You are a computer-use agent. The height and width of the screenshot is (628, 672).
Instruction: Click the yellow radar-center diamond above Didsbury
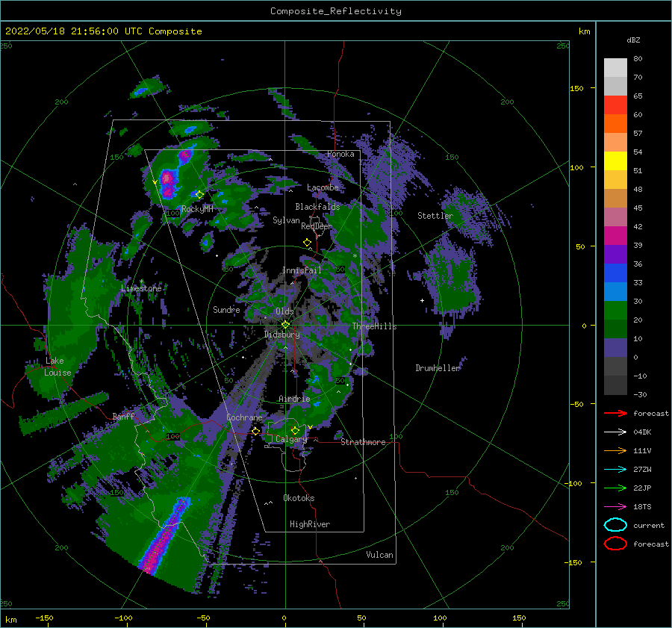coord(285,325)
